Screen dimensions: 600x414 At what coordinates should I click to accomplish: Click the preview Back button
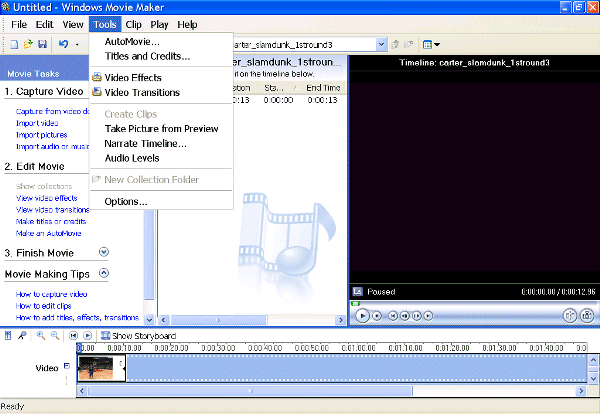pos(393,316)
